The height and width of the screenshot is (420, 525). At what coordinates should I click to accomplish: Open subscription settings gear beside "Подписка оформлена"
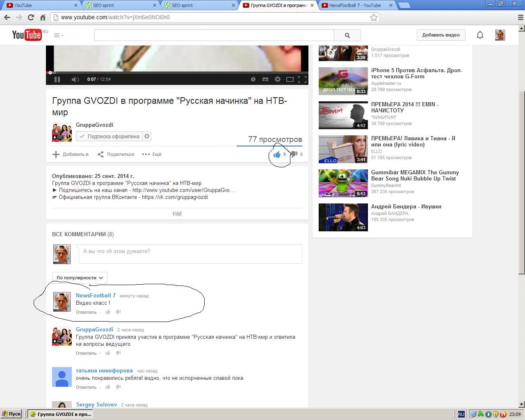coord(147,136)
